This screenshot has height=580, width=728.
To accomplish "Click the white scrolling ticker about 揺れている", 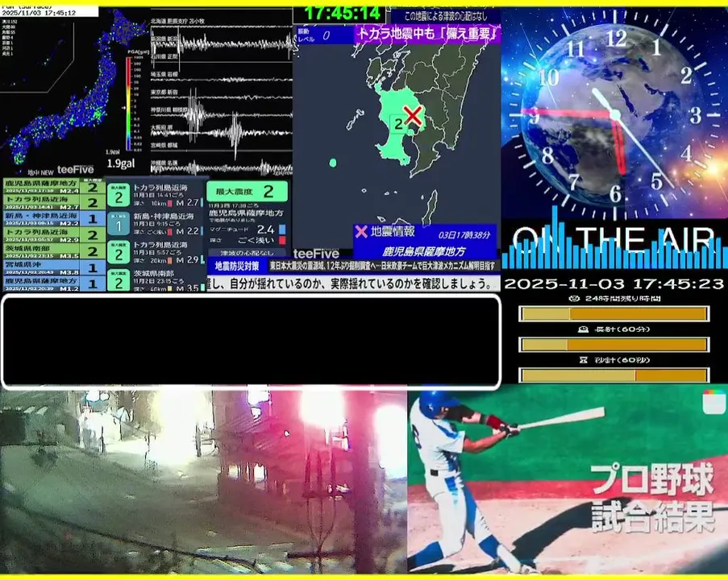I will click(x=354, y=284).
